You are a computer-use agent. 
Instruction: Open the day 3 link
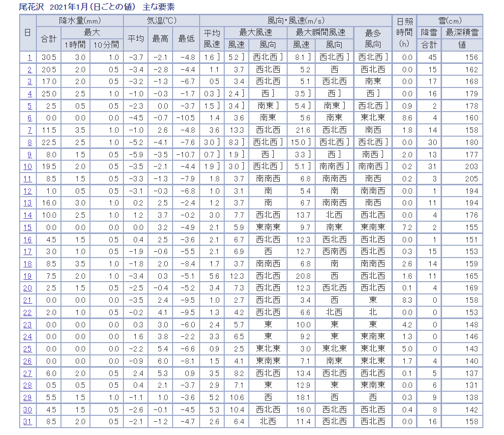coord(30,82)
